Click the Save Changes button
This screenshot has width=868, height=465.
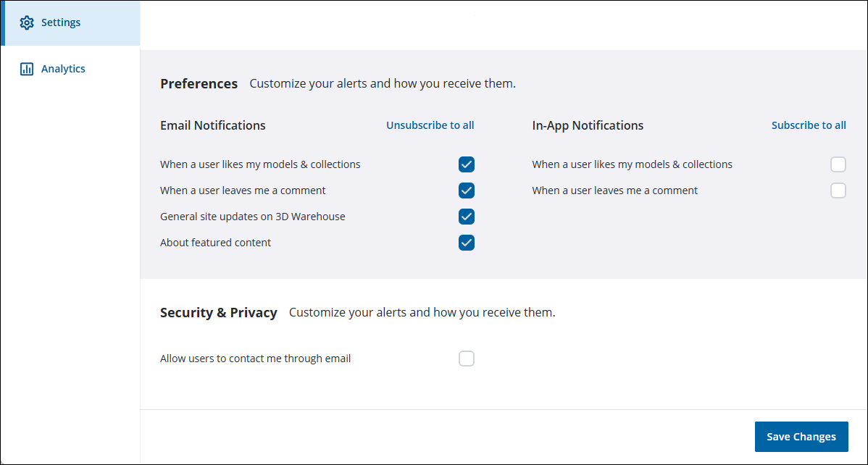(x=801, y=437)
